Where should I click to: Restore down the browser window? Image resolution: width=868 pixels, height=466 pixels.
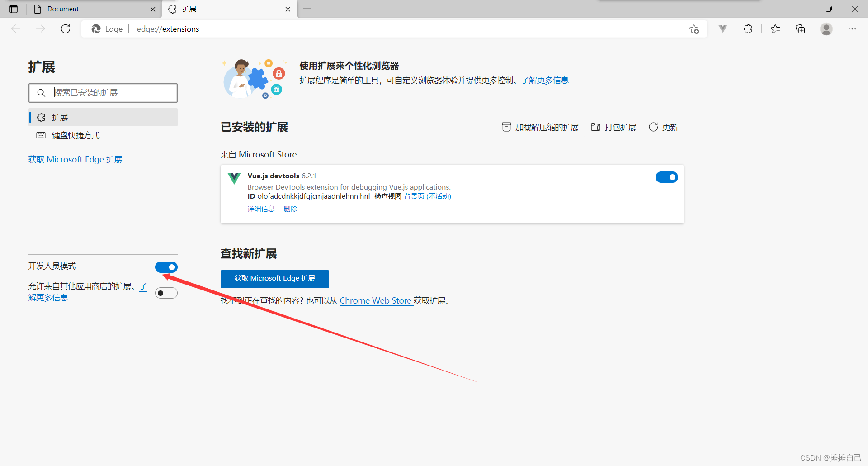click(829, 9)
